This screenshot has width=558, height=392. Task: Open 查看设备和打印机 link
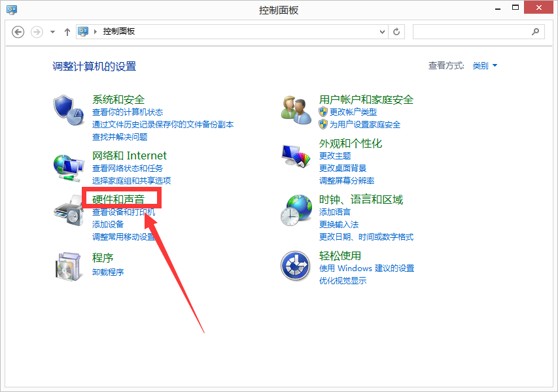(x=124, y=212)
